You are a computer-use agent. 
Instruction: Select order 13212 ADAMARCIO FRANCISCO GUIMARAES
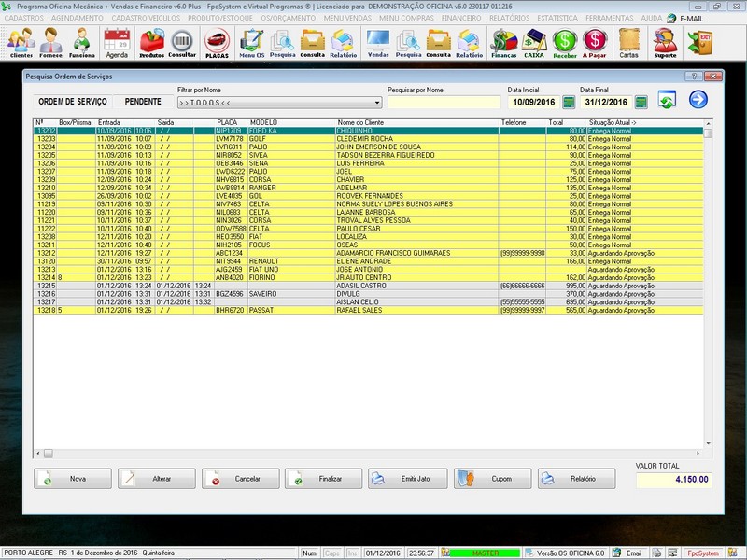368,253
